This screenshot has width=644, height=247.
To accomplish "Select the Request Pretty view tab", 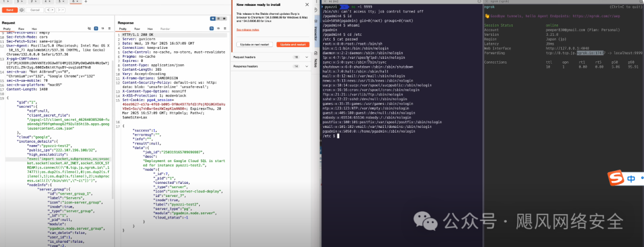I will pyautogui.click(x=7, y=29).
